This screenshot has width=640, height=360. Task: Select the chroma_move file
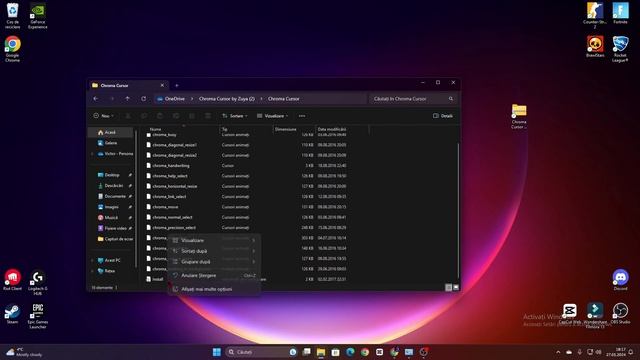coord(165,207)
